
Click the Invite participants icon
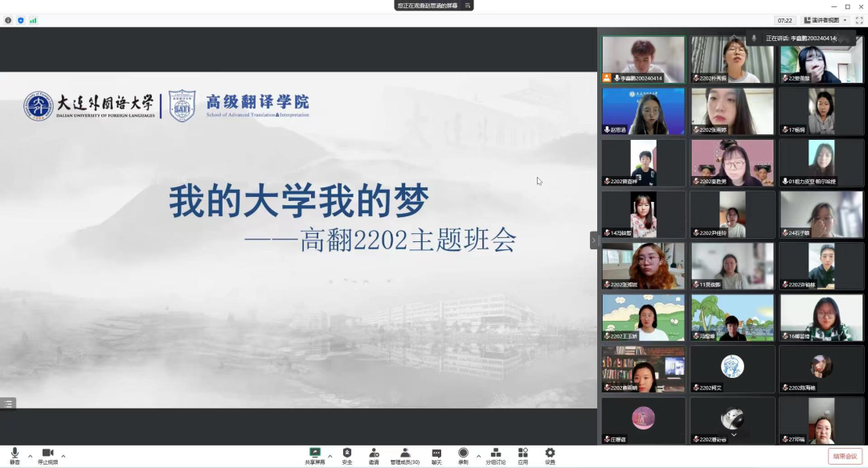[x=374, y=455]
